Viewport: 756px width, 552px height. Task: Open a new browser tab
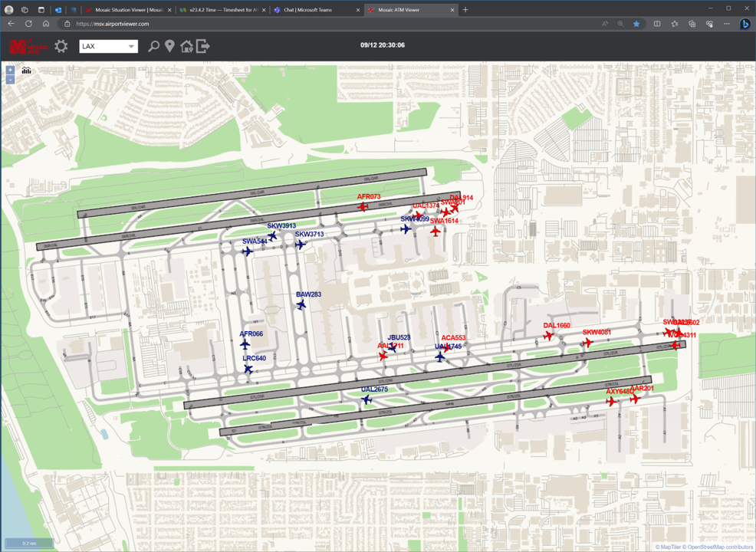465,10
